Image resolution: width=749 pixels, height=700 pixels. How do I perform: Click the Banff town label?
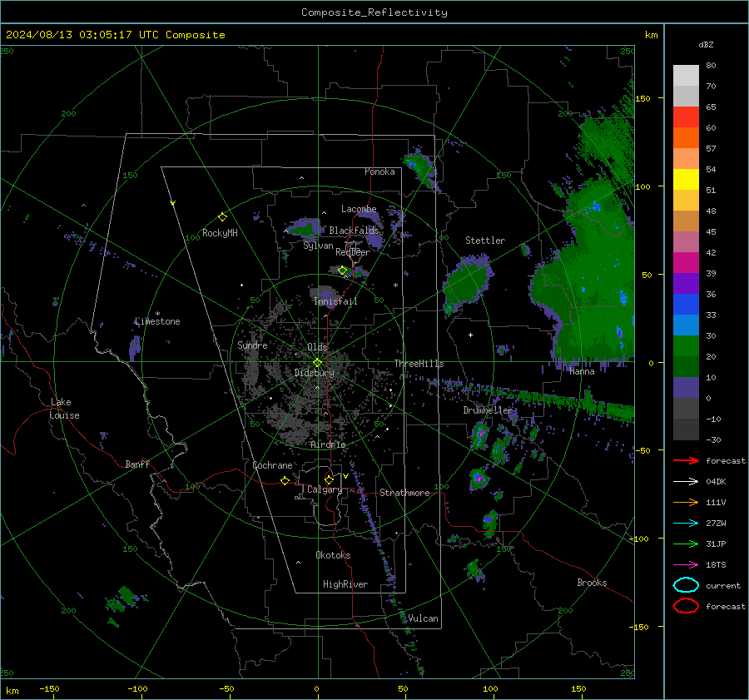(137, 464)
